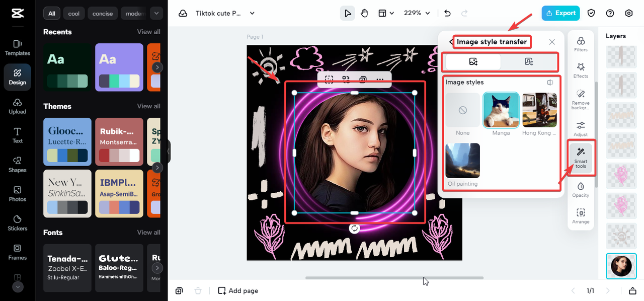Open the shield security icon
Image resolution: width=644 pixels, height=301 pixels.
click(592, 13)
